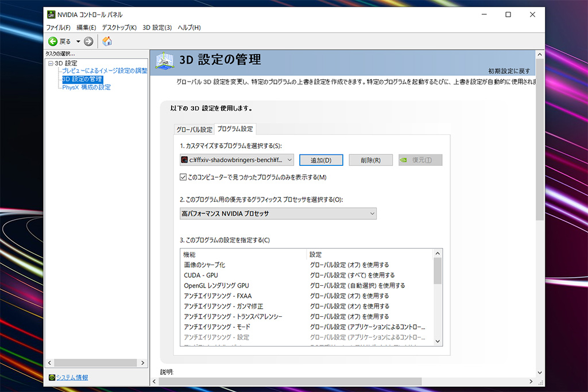Screen dimensions: 588x392
Task: Click the main panel vertical scrollbar thumb
Action: (x=540, y=139)
